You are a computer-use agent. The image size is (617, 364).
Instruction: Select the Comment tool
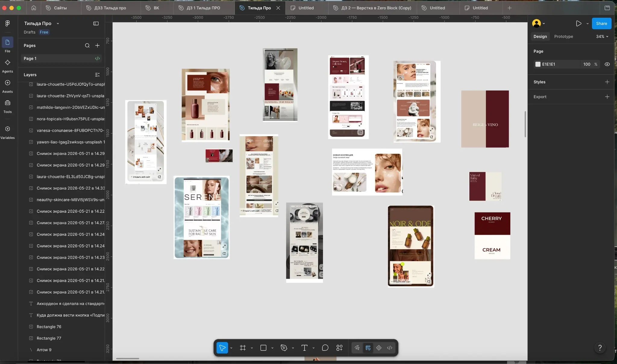[325, 348]
